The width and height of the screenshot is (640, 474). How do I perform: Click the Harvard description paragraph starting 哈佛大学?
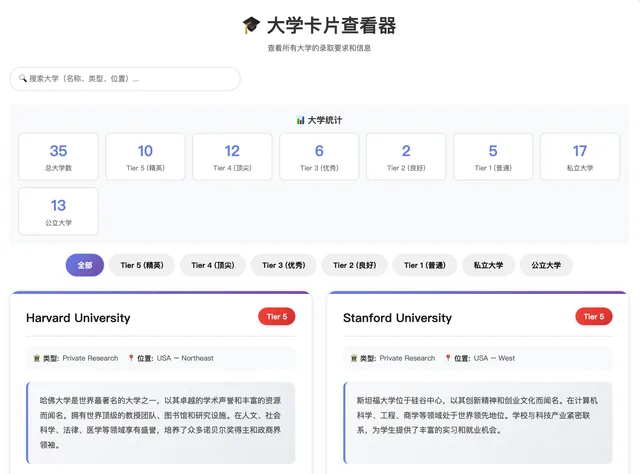point(160,423)
